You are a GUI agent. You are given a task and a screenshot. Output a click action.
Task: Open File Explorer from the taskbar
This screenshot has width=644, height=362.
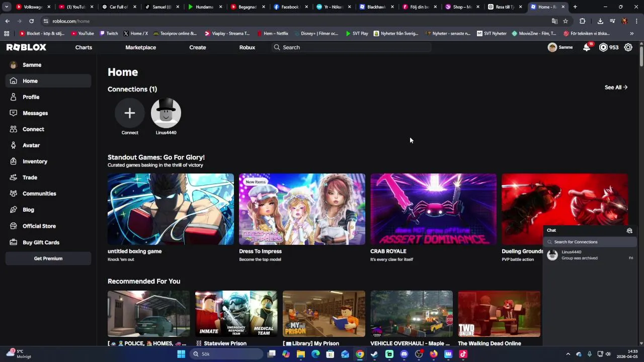(301, 354)
